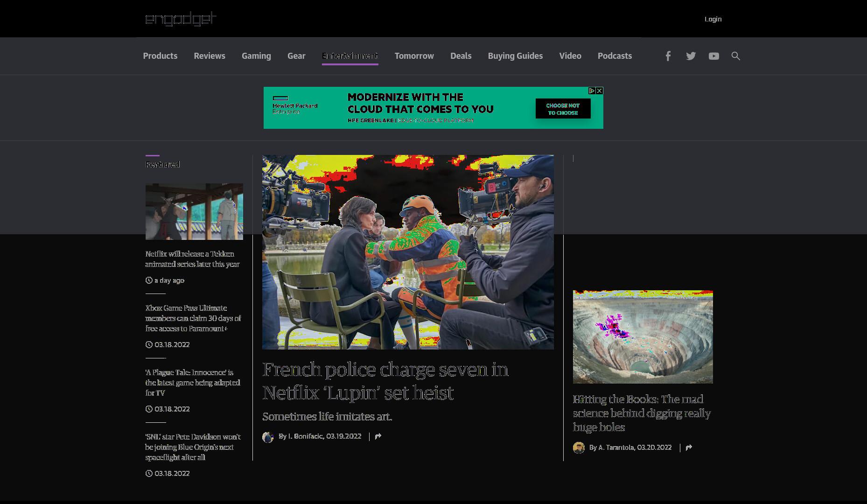867x504 pixels.
Task: Share the Hitting the Books article
Action: (689, 448)
